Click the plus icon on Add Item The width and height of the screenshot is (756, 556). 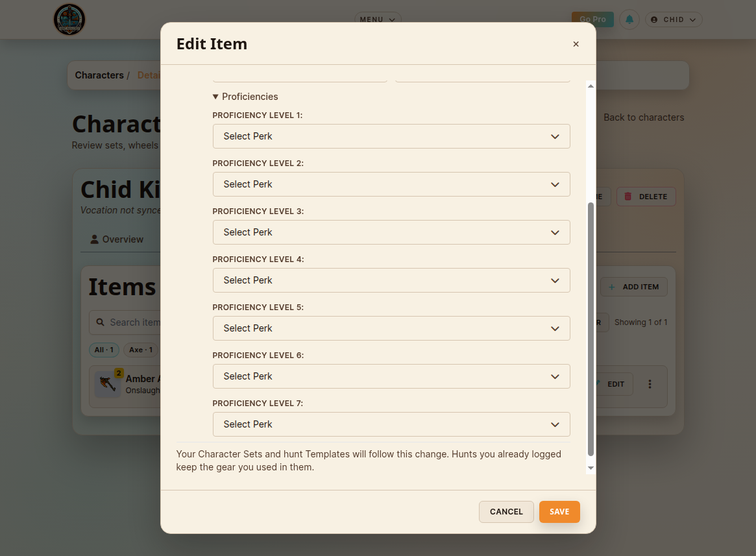click(611, 287)
